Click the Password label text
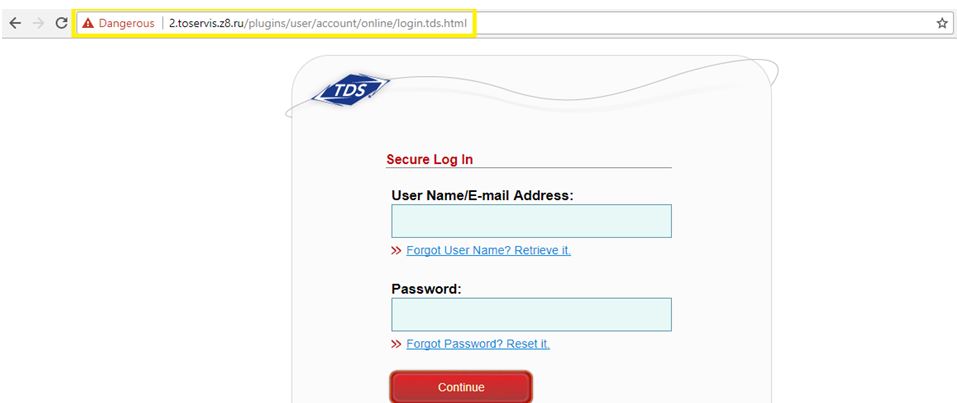The image size is (957, 403). click(x=427, y=289)
